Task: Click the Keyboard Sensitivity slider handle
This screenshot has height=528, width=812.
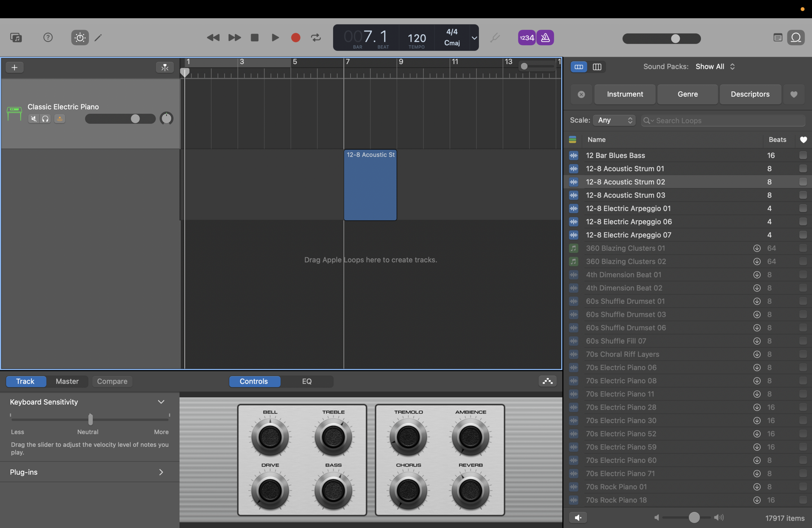Action: click(x=90, y=419)
